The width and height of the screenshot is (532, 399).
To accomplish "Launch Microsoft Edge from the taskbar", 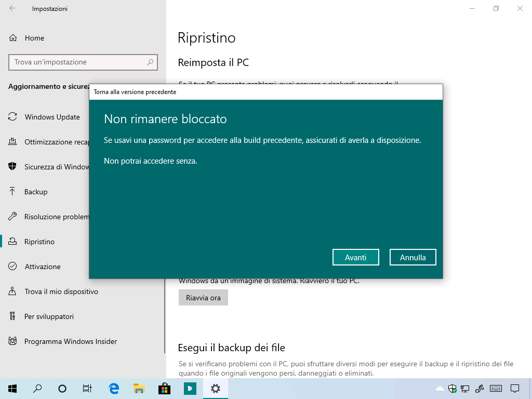I will pos(114,389).
